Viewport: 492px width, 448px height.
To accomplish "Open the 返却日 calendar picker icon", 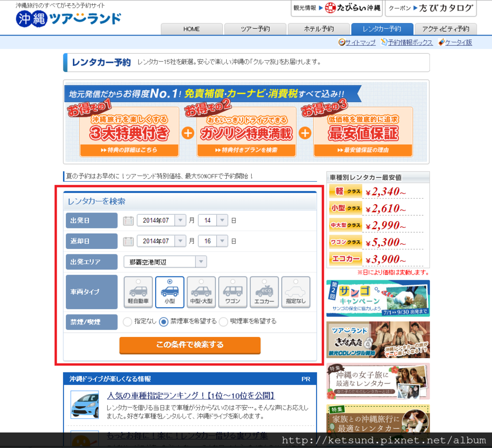I will [128, 241].
